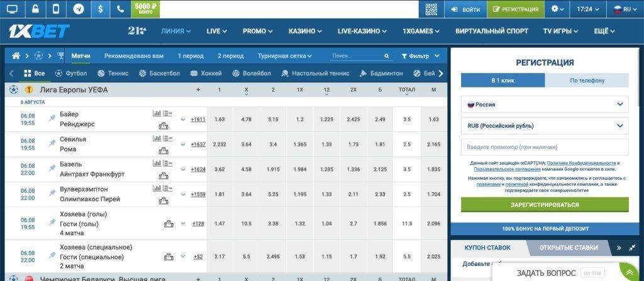Screen dimensions: 644x281
Task: Select the В 1 клик registration tab
Action: coord(503,80)
